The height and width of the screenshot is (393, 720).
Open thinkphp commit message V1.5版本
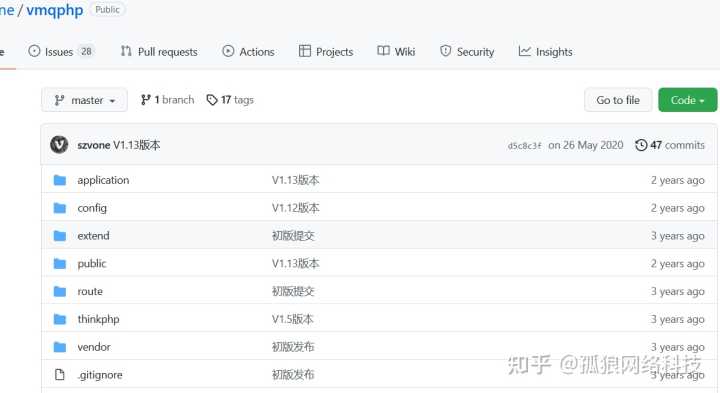[292, 319]
